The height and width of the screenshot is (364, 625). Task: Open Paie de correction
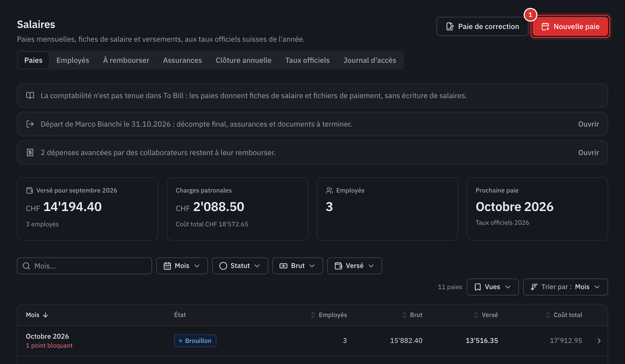click(482, 26)
